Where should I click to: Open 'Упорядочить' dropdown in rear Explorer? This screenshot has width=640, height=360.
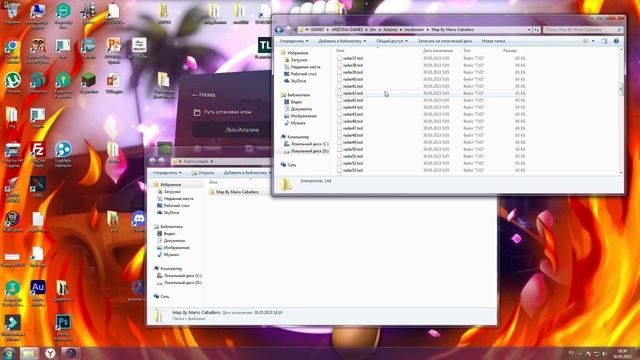(x=167, y=173)
